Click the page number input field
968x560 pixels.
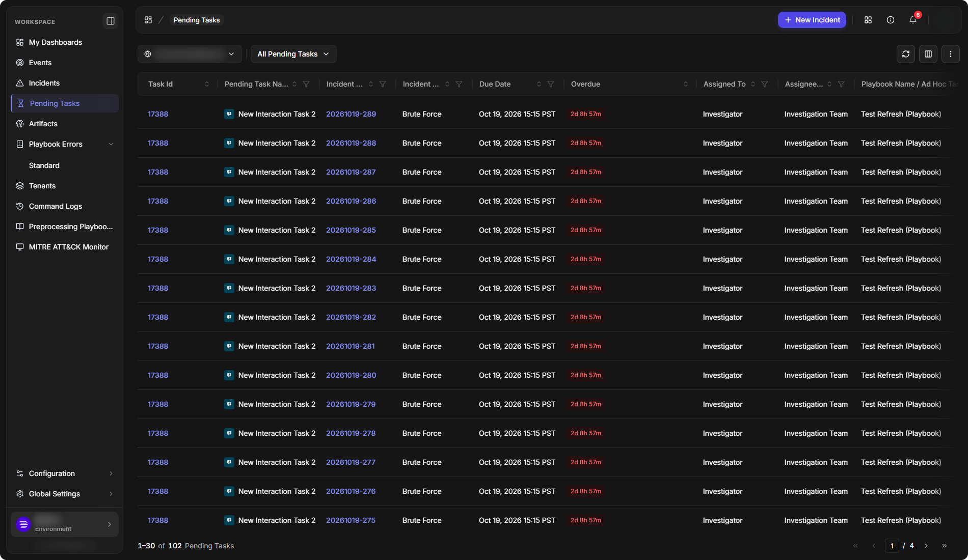[x=892, y=546]
